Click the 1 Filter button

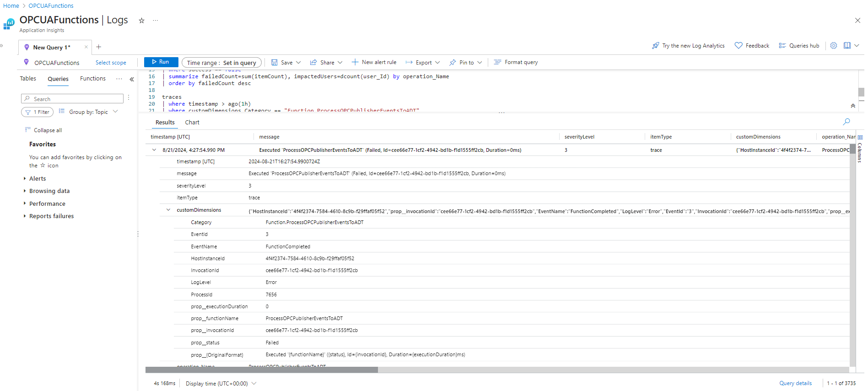tap(38, 112)
